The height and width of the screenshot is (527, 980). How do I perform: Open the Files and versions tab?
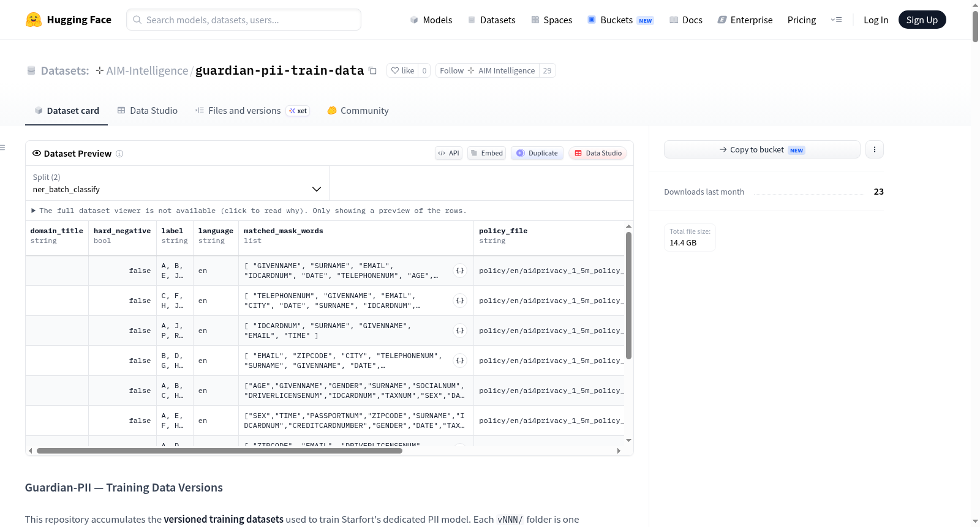[252, 111]
